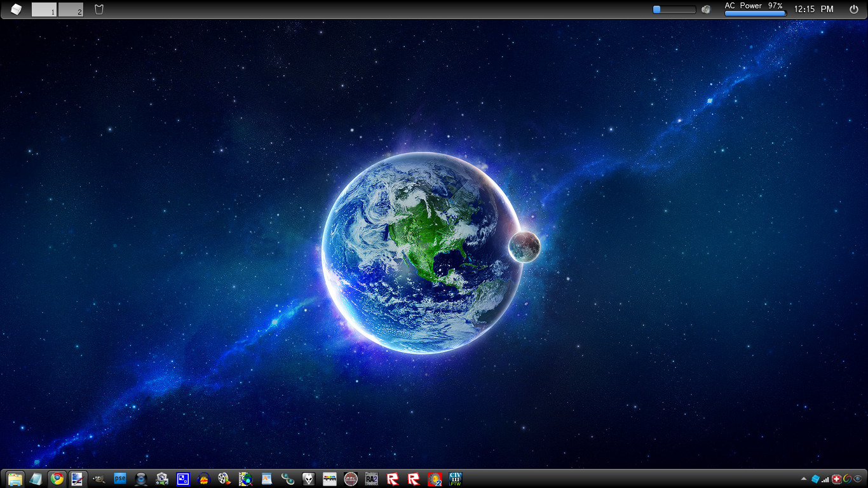Open the Roblox icon beside the RA2 icon
Viewport: 868px width, 488px height.
(393, 478)
